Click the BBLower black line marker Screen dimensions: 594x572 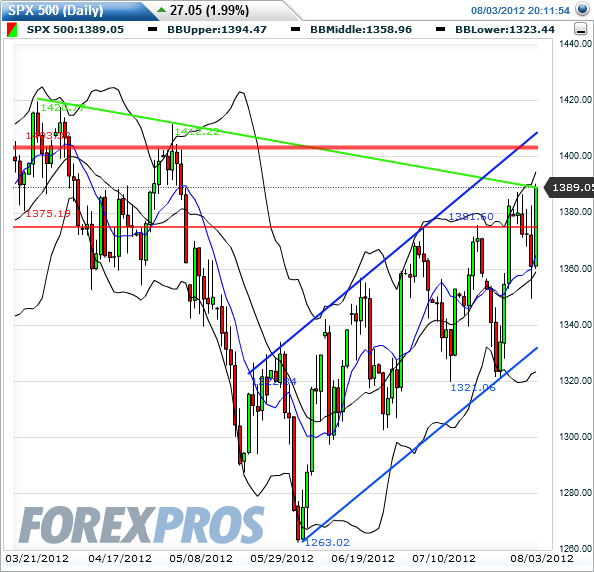(x=440, y=29)
